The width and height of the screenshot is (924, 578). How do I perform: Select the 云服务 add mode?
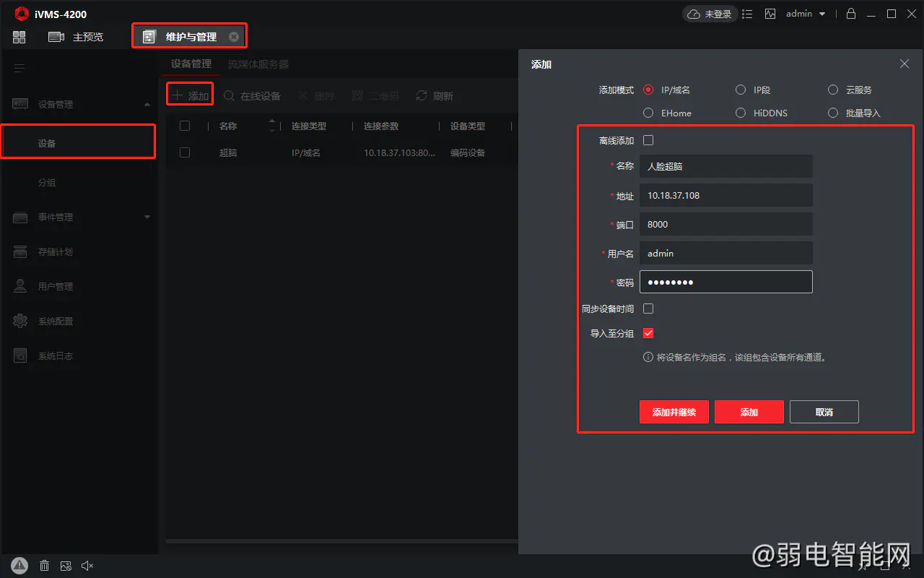point(833,90)
